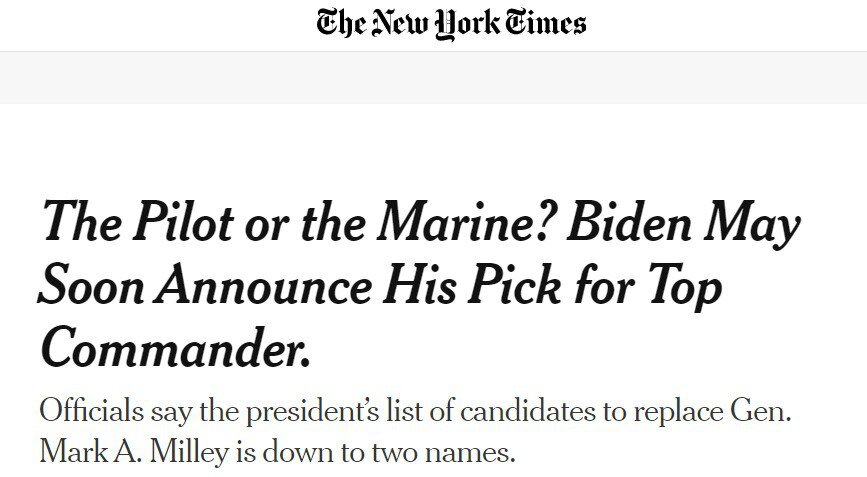Open the article headline about Biden's pick
Screen dimensions: 867x477
point(420,286)
